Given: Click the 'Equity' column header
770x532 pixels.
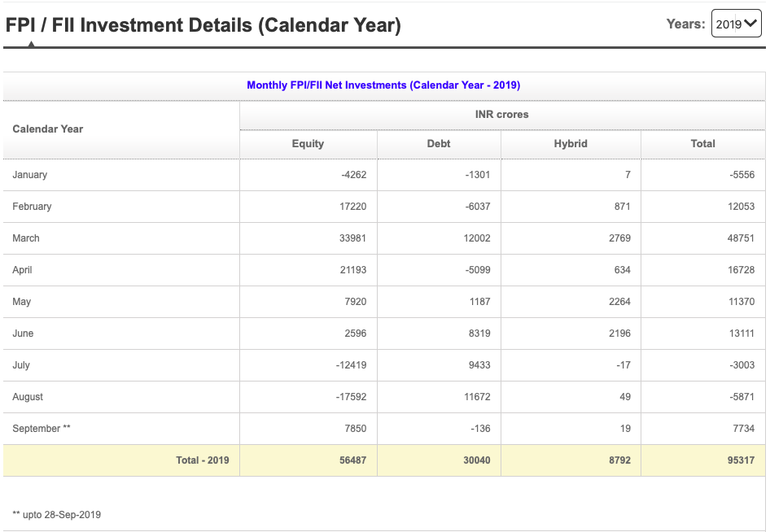Looking at the screenshot, I should click(x=308, y=143).
